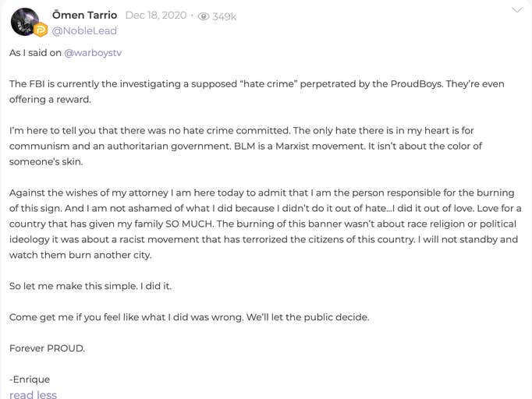
Task: Collapse the post with read less
Action: click(33, 394)
